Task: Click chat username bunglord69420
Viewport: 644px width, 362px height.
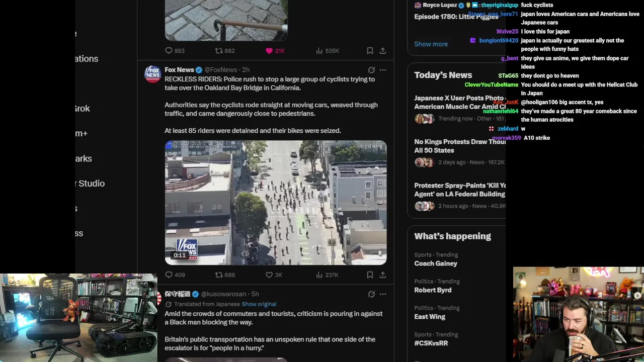Action: point(499,41)
